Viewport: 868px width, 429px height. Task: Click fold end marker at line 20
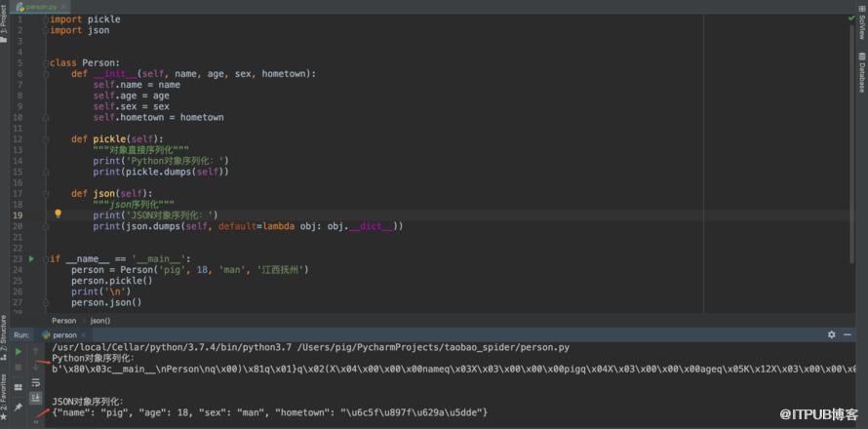point(46,226)
